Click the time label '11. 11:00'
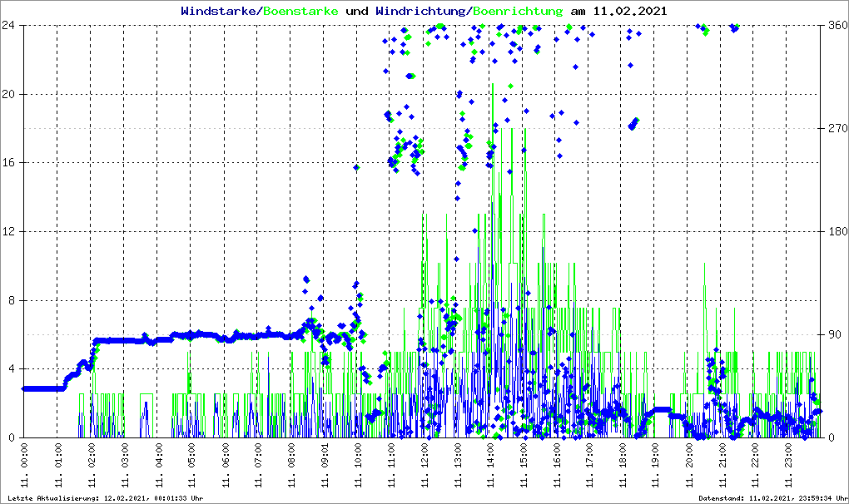This screenshot has height=504, width=849. coord(391,465)
